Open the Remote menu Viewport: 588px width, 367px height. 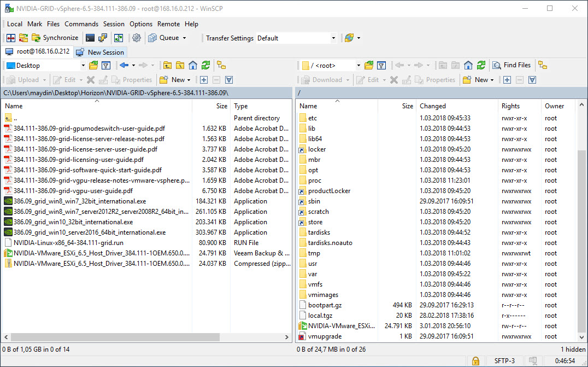click(168, 24)
